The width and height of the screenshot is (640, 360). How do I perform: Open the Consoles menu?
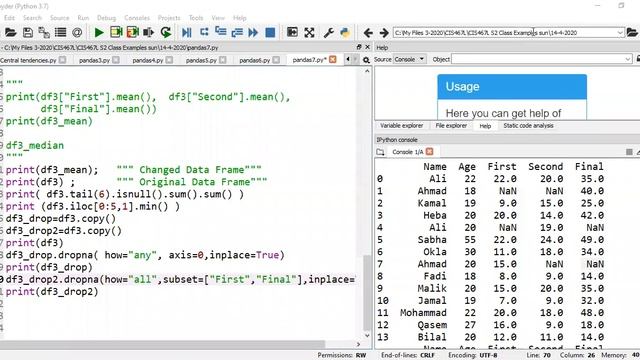[x=137, y=18]
